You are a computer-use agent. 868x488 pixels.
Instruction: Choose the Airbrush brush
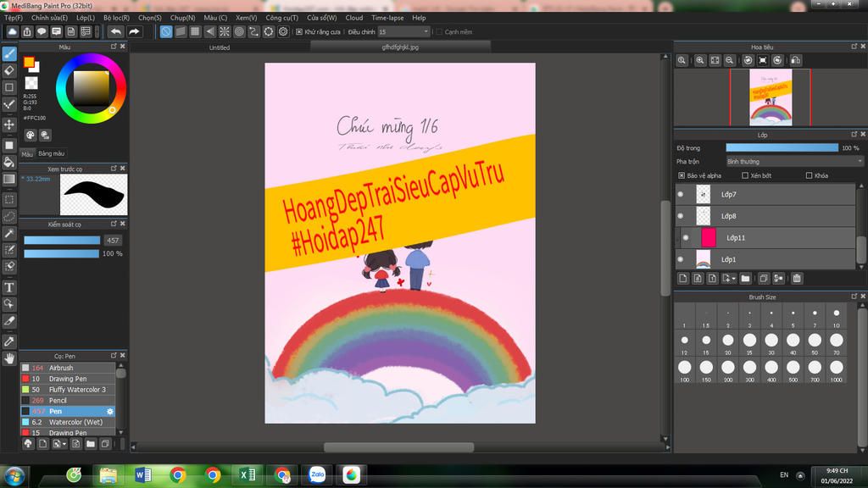[x=68, y=368]
